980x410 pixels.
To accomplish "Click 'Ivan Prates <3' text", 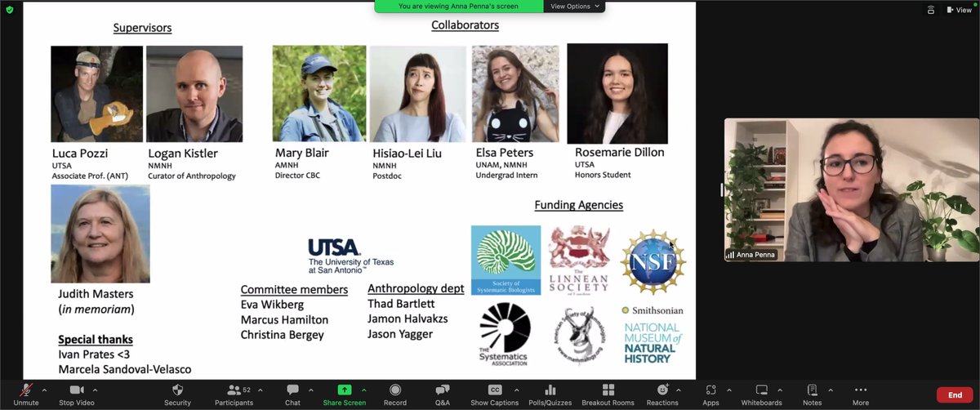I will tap(95, 354).
